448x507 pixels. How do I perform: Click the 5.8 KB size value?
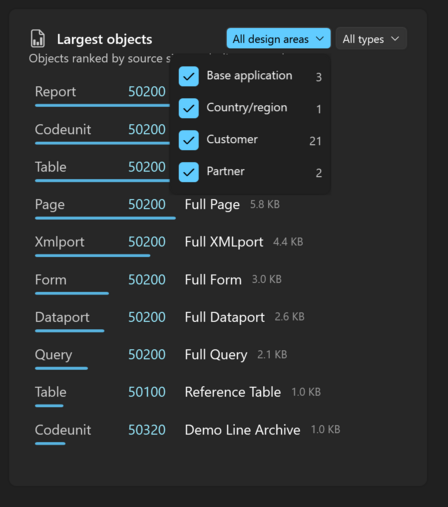tap(265, 204)
